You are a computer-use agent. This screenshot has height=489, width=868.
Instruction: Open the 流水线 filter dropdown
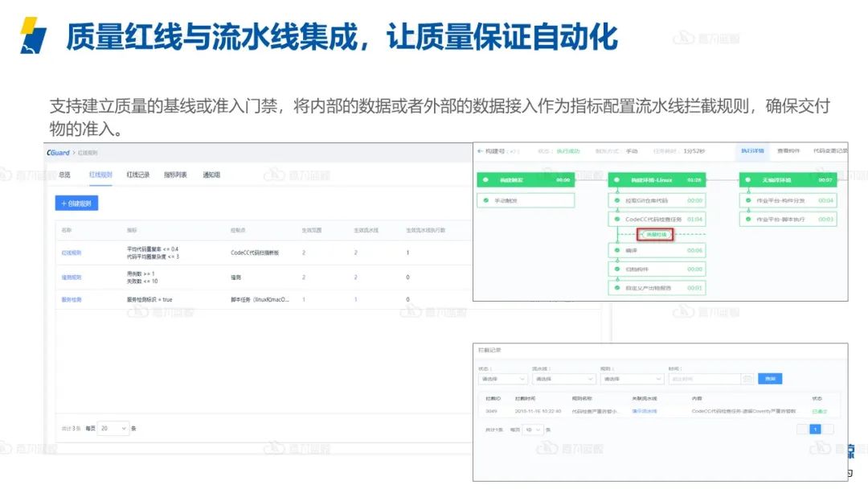564,379
